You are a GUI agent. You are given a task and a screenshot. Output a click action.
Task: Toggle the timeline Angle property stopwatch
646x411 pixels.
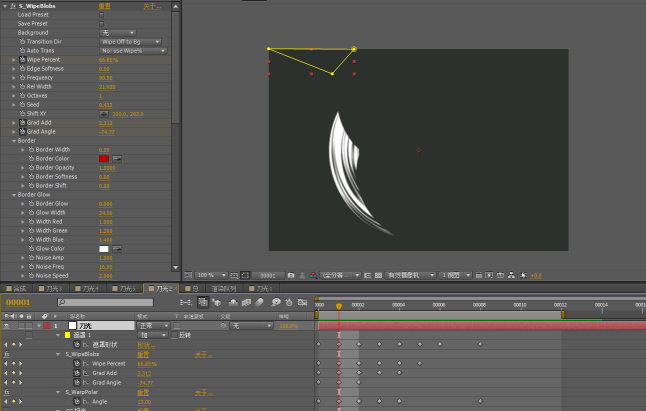[77, 402]
